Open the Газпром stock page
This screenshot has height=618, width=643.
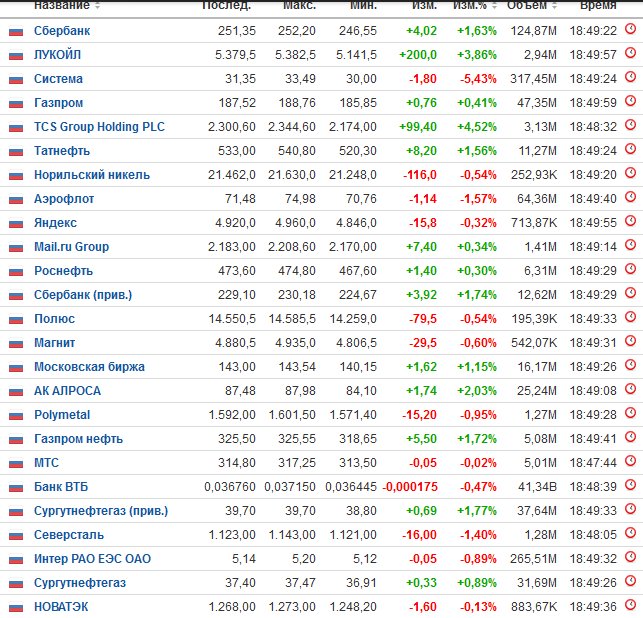pos(58,103)
